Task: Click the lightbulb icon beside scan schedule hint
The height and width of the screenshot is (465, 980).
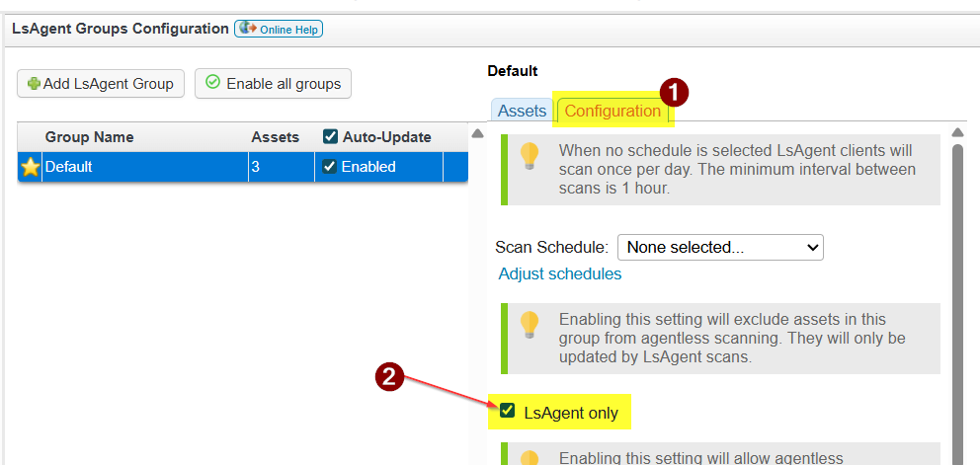Action: click(531, 157)
